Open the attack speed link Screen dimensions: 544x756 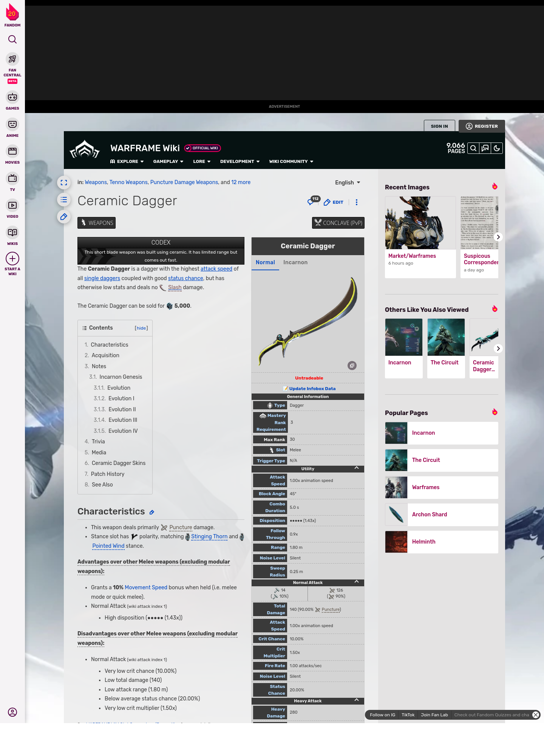coord(216,269)
